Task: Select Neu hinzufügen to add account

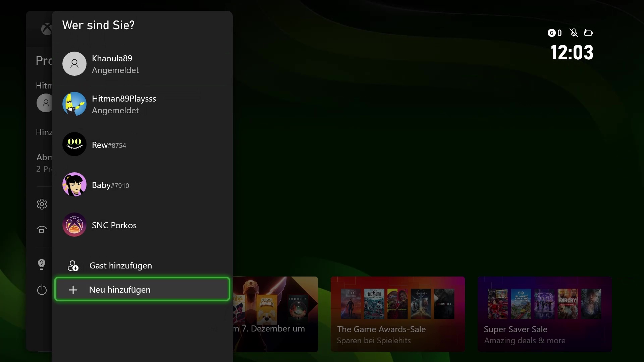Action: coord(142,289)
